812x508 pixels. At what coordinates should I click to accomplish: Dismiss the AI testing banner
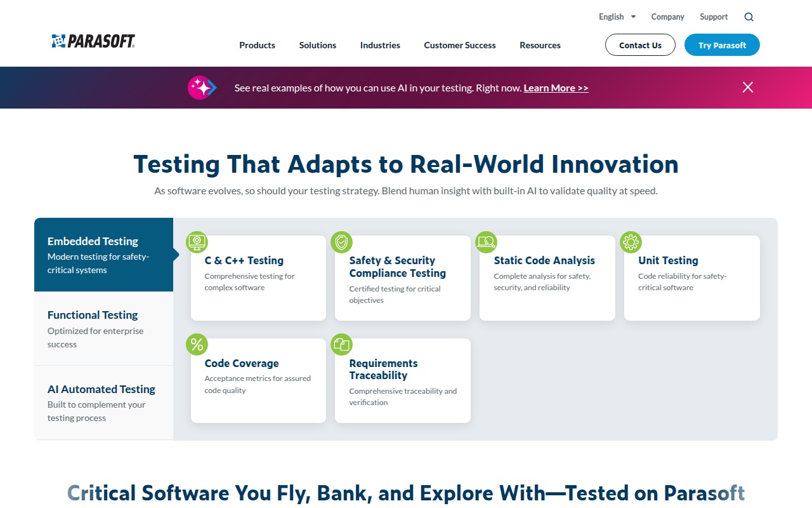(x=748, y=88)
